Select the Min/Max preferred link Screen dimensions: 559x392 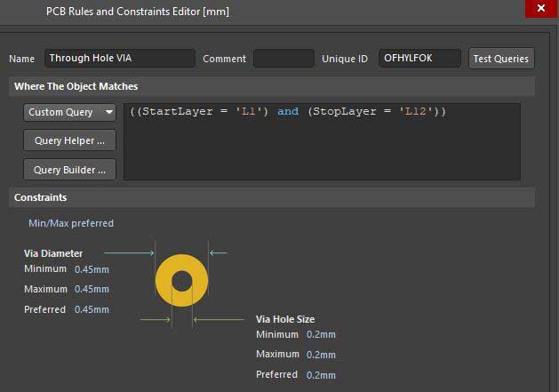[x=71, y=223]
